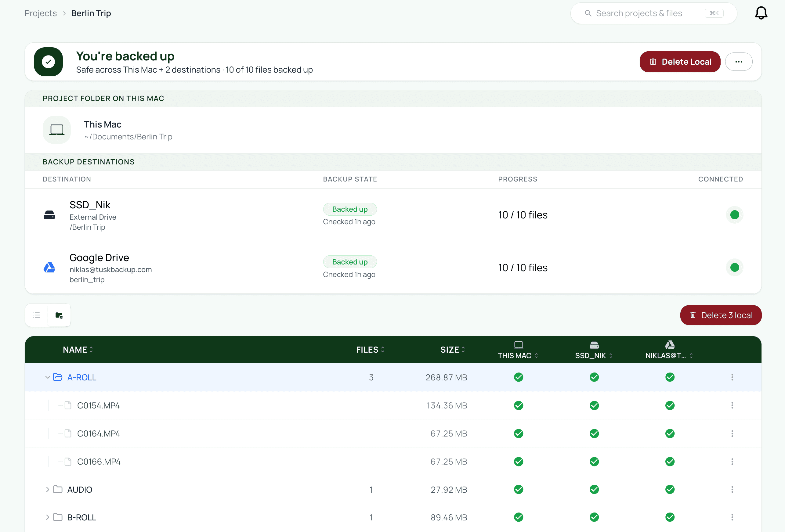Click the SSD_Nik Backed up badge
The width and height of the screenshot is (785, 532).
pos(350,209)
